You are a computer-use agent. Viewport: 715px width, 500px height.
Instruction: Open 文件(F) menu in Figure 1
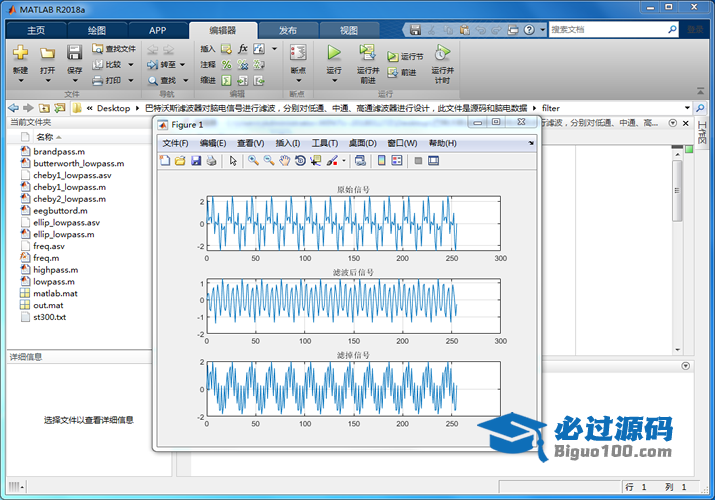tap(176, 143)
